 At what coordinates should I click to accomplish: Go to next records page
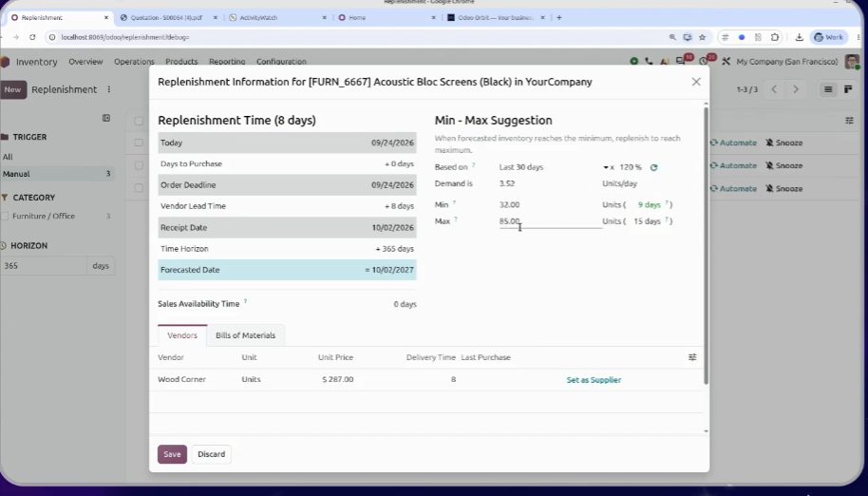(x=796, y=89)
